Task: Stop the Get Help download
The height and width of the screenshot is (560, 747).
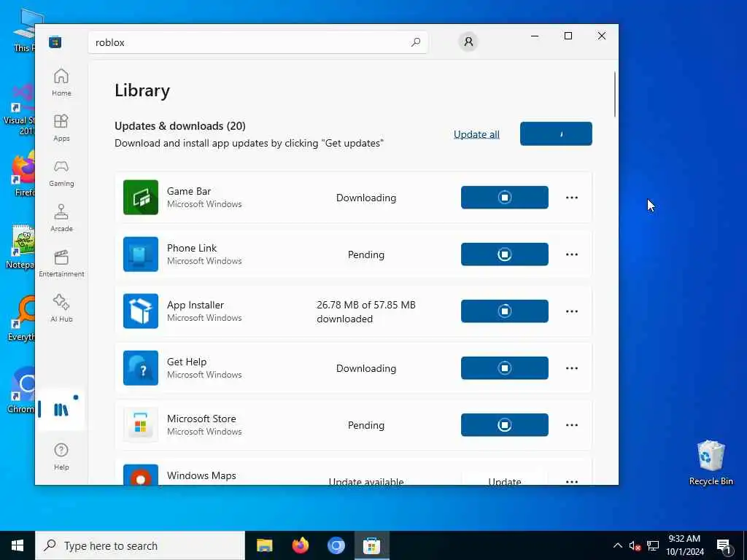Action: pyautogui.click(x=505, y=368)
